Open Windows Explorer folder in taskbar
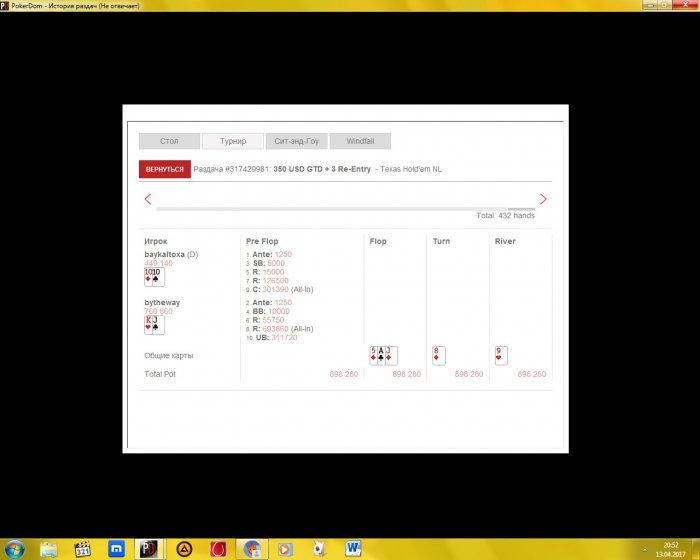The width and height of the screenshot is (700, 560). coord(49,549)
